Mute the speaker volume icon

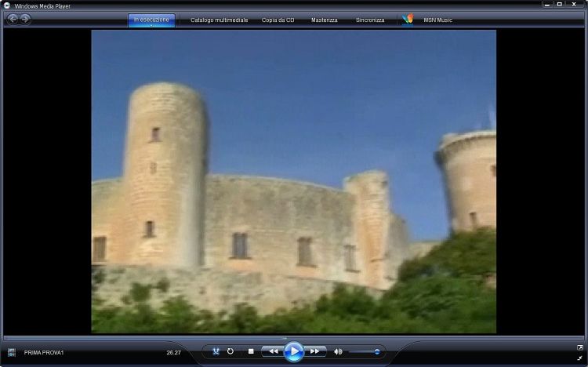point(338,351)
